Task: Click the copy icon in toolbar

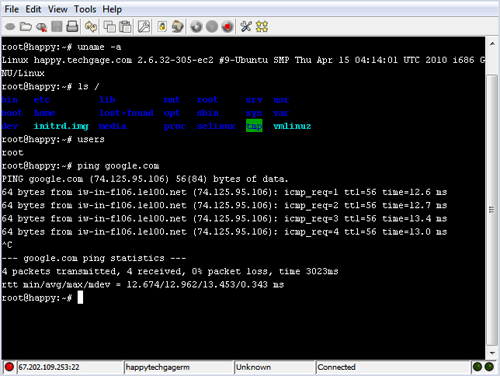Action: pos(109,27)
